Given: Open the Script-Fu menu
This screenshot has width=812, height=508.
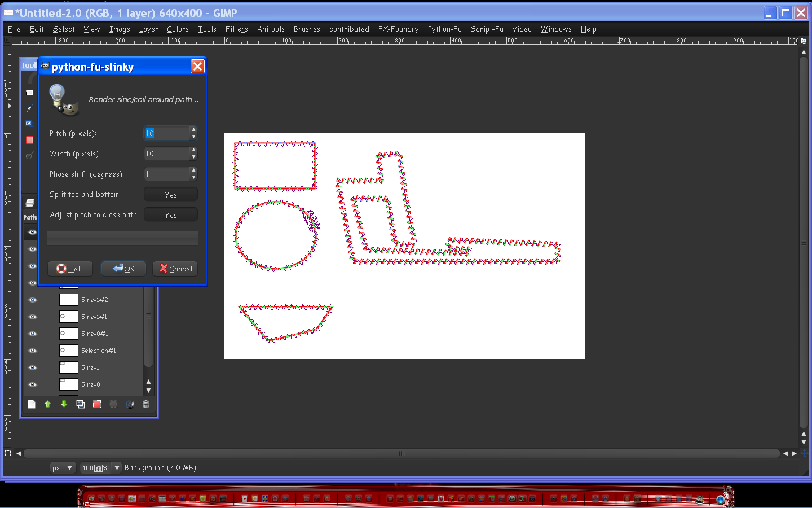Looking at the screenshot, I should [487, 29].
